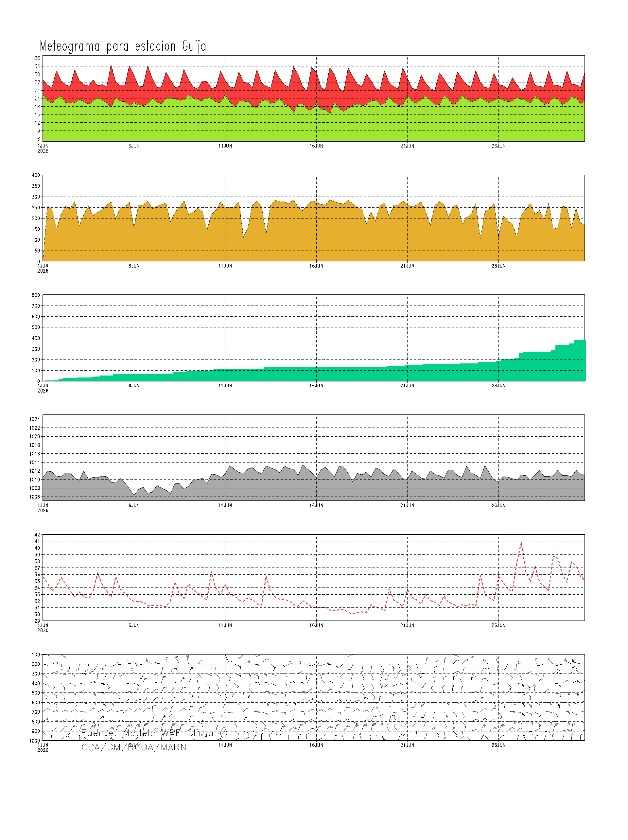Click the 16JUN label under the orange chart
The image size is (628, 840).
(x=316, y=266)
